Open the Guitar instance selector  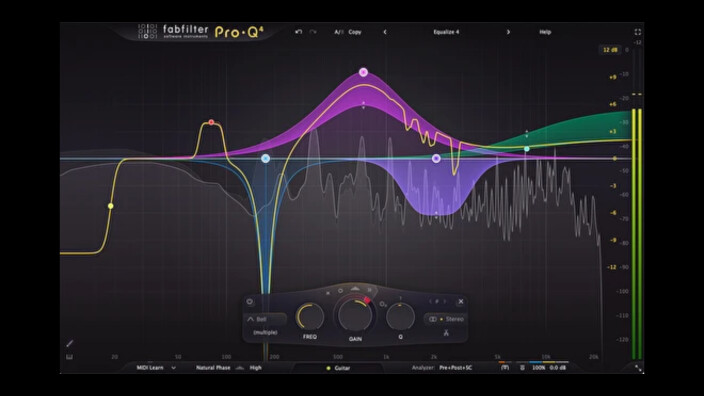tap(339, 368)
